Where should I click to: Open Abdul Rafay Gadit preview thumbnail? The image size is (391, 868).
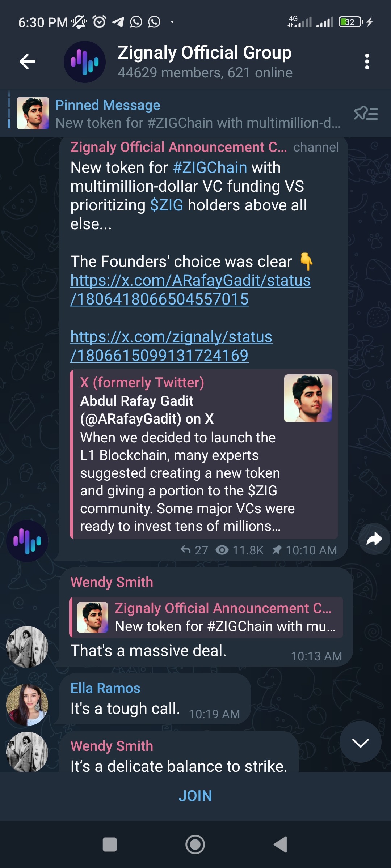coord(308,398)
